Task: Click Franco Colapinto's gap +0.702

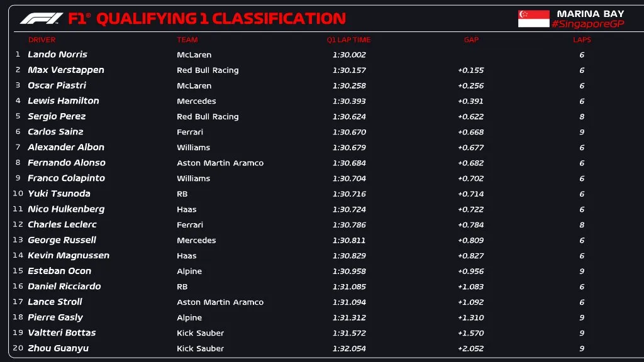Action: click(x=470, y=178)
